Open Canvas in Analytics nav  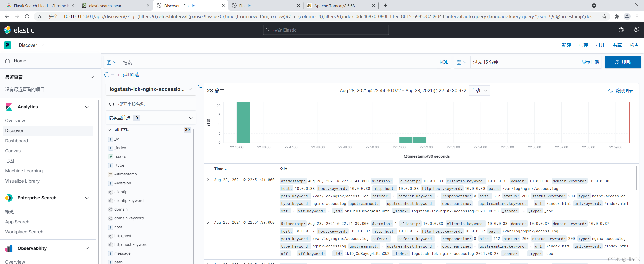tap(13, 151)
